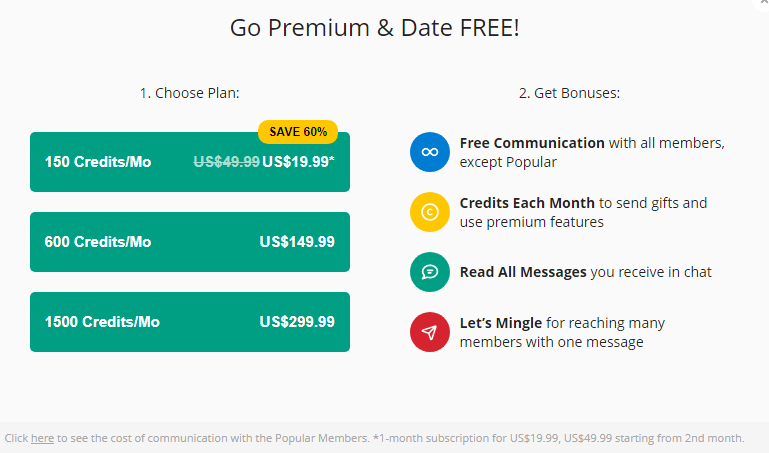Click the 'Let's Mingle' bonus text

point(501,323)
